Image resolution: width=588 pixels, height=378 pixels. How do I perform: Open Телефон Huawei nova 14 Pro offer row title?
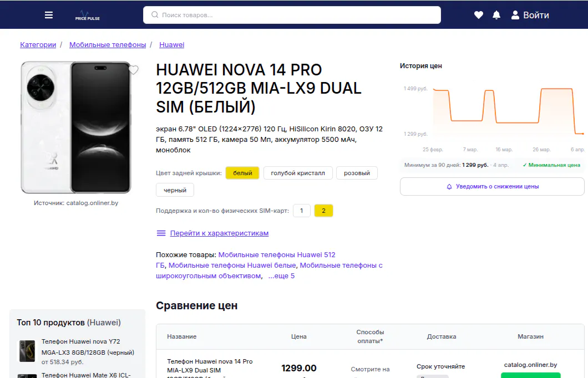tap(210, 368)
